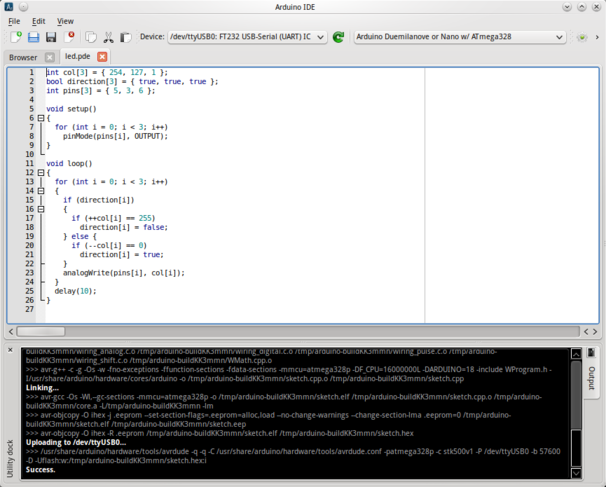This screenshot has height=487, width=606.
Task: Collapse setup() fold marker at line 6
Action: pyautogui.click(x=41, y=118)
